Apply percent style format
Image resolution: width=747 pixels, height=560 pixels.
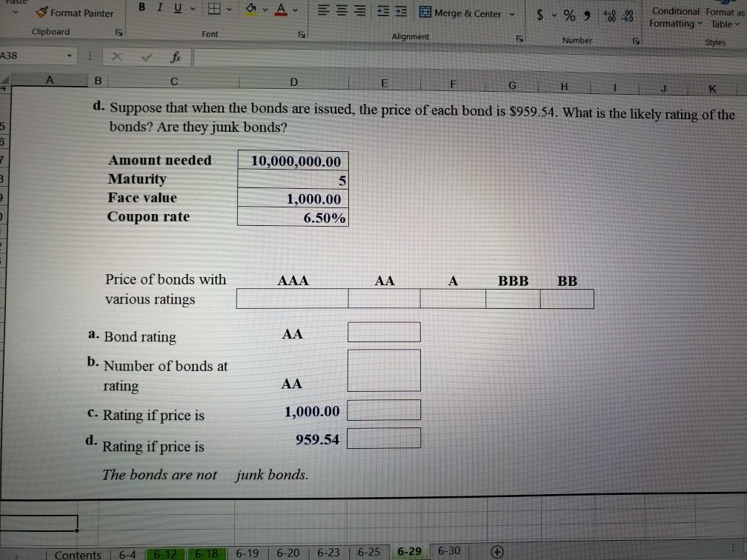tap(569, 16)
